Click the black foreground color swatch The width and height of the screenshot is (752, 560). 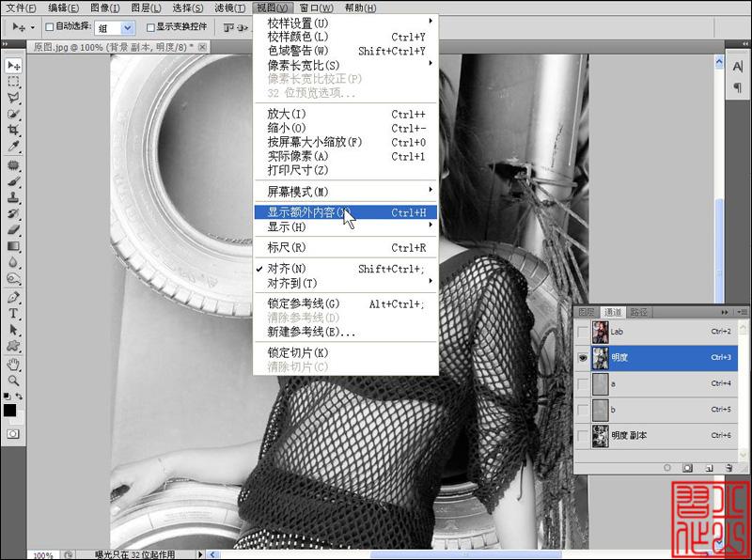pyautogui.click(x=9, y=411)
